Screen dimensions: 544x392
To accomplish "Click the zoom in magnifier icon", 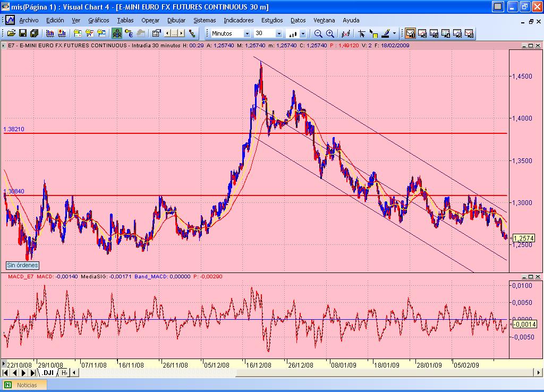I will (330, 33).
